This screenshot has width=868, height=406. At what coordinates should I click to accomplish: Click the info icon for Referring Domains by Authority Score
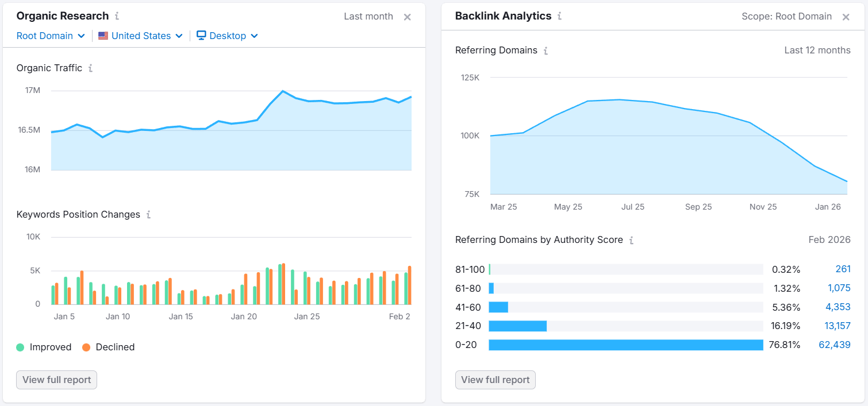[x=631, y=240]
